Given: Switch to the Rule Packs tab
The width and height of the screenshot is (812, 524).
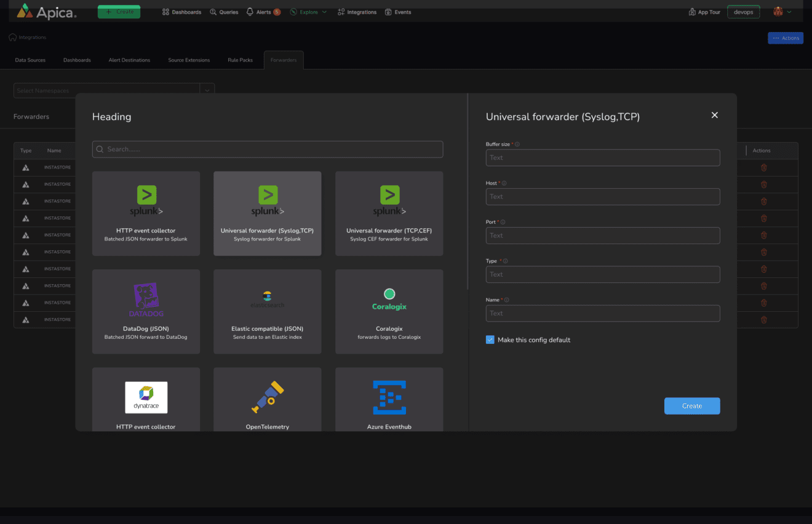Looking at the screenshot, I should pos(240,60).
